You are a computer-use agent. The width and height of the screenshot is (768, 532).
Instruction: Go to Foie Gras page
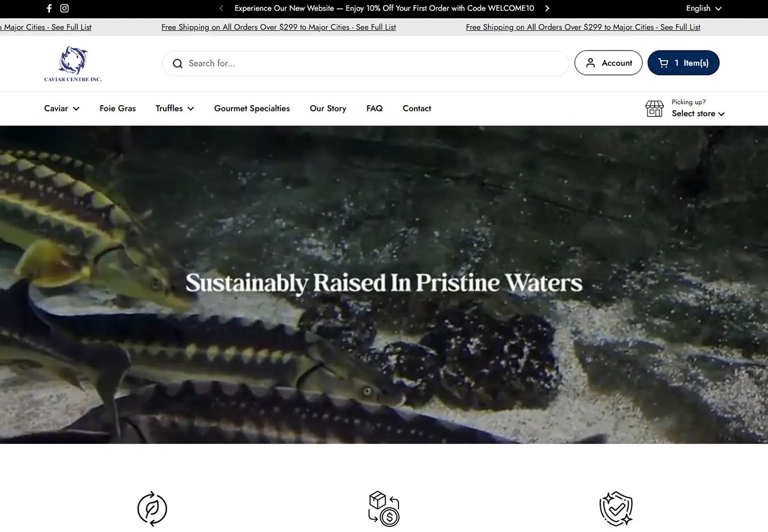tap(118, 109)
